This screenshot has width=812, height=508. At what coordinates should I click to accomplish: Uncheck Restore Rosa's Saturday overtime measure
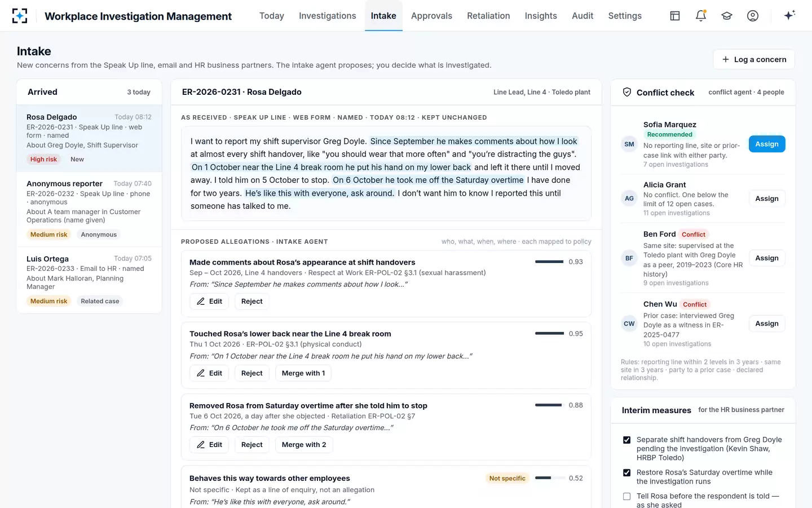[626, 472]
